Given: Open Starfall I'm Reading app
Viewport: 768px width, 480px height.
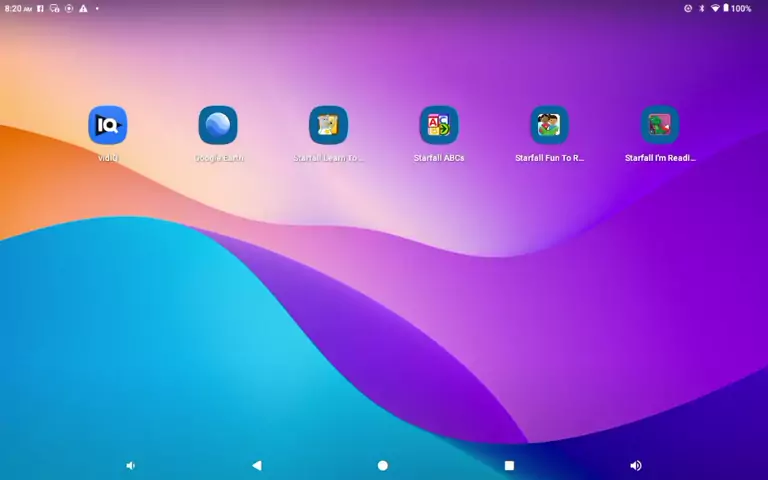Looking at the screenshot, I should point(660,125).
